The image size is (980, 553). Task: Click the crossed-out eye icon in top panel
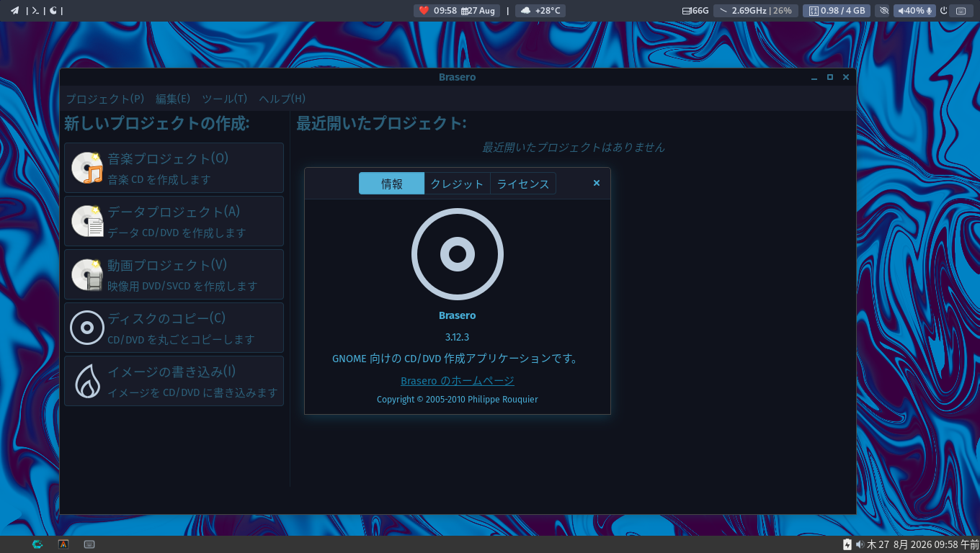click(884, 11)
